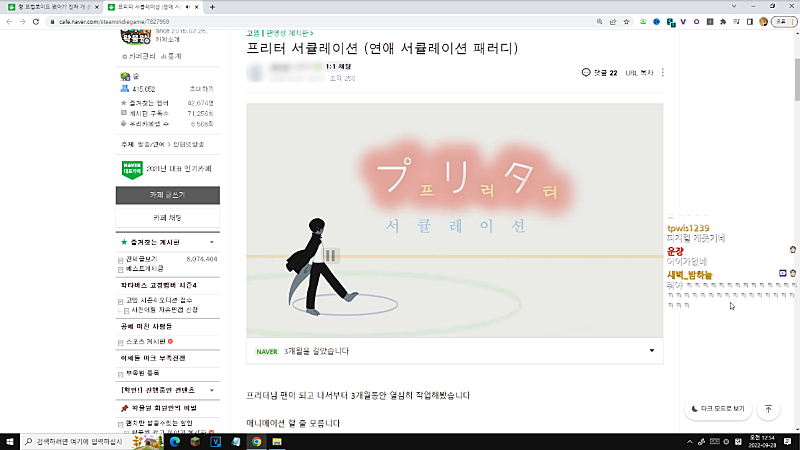Bookmark this page with the star icon
800x450 pixels.
click(626, 22)
